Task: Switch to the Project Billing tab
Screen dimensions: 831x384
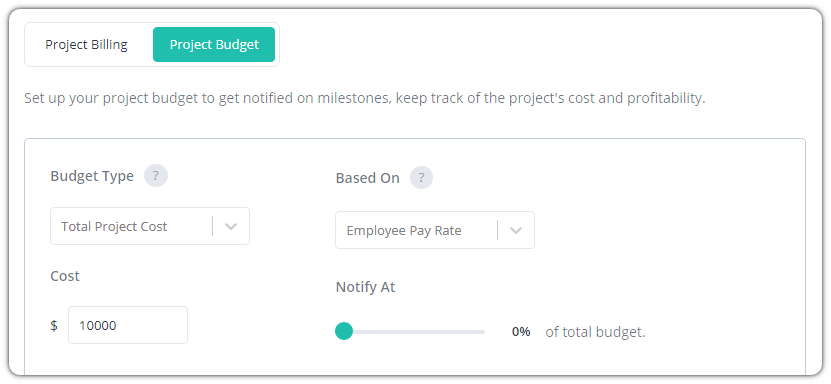Action: pos(86,44)
